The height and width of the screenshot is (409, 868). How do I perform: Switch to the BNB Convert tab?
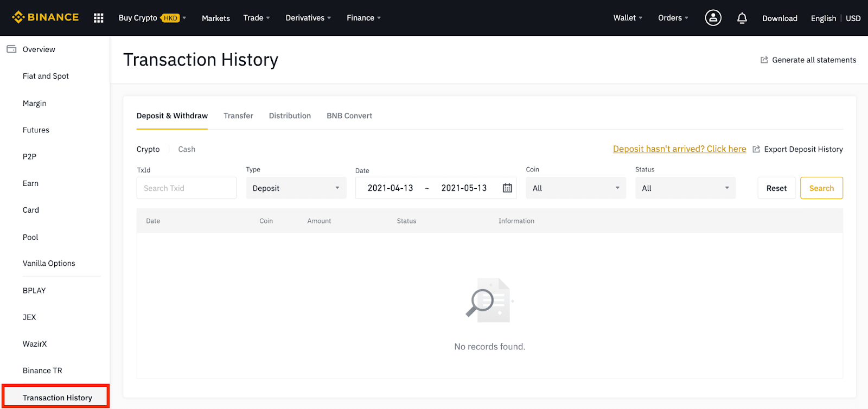coord(349,116)
